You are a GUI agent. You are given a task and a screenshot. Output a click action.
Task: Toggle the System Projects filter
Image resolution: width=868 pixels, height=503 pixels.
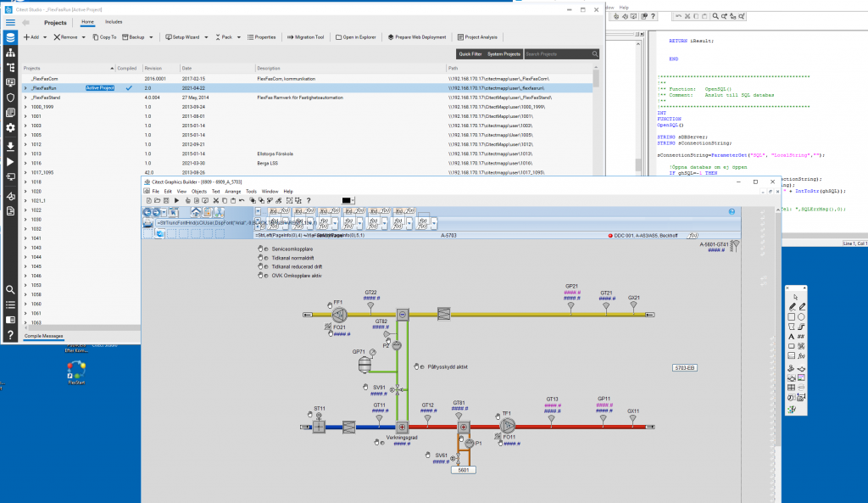(x=504, y=53)
